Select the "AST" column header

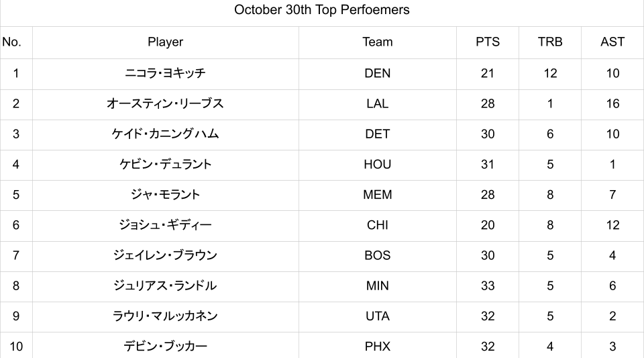pyautogui.click(x=612, y=42)
